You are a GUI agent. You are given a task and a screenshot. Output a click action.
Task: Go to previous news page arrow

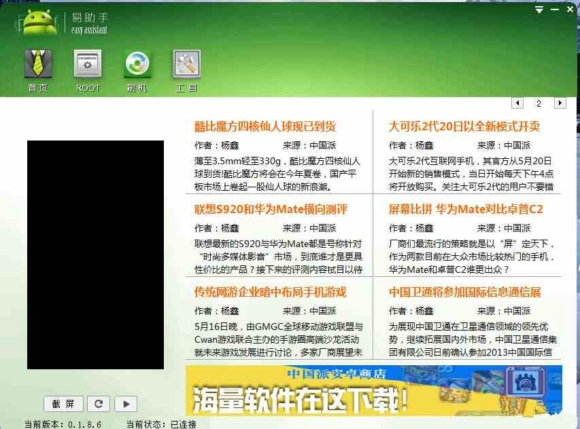click(x=517, y=103)
